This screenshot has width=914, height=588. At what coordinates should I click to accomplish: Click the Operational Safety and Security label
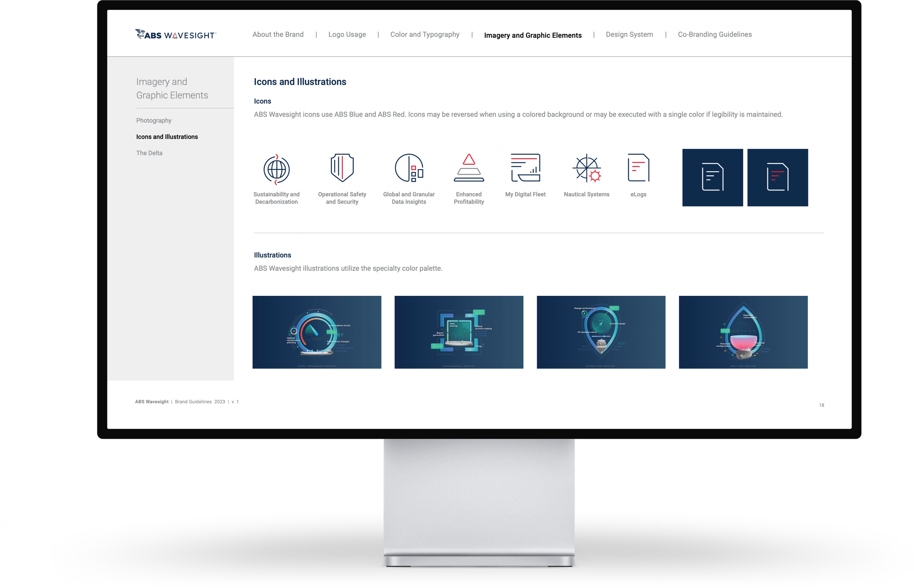(342, 198)
